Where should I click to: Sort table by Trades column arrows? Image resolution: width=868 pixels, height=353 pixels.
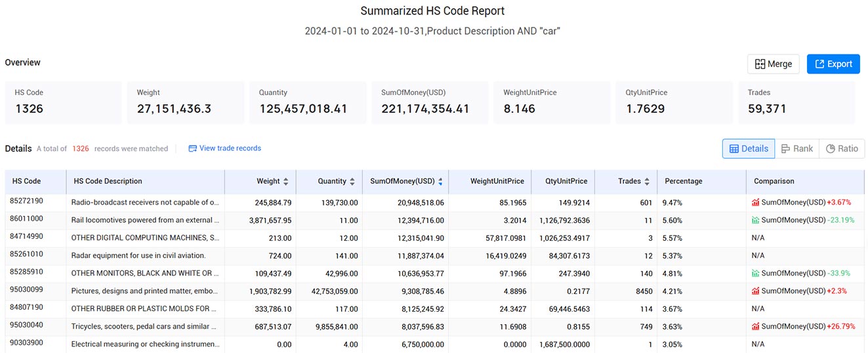647,182
